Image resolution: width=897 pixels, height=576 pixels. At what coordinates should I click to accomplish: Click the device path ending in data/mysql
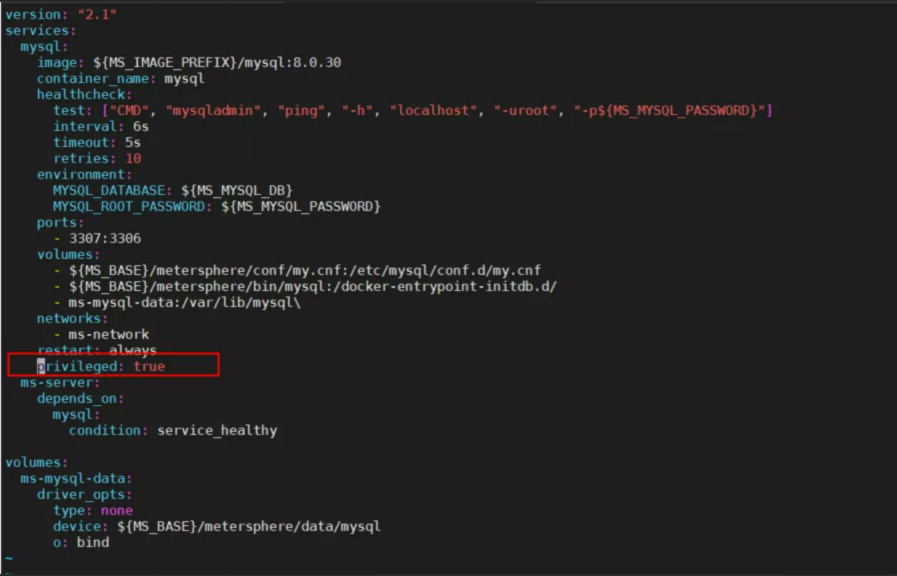coord(249,527)
